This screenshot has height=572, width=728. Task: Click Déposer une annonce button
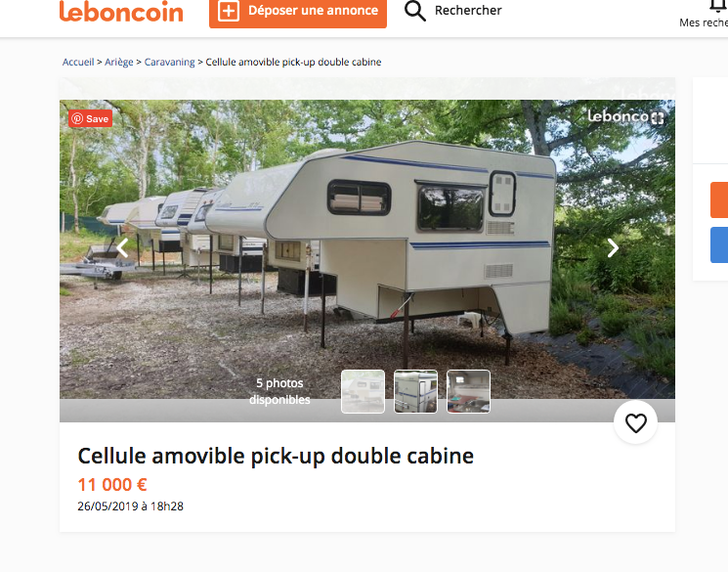[x=298, y=12]
